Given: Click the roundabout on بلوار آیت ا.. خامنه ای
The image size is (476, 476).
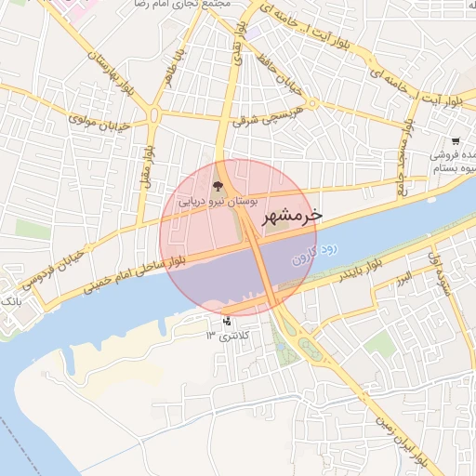Looking at the screenshot, I should 370,59.
